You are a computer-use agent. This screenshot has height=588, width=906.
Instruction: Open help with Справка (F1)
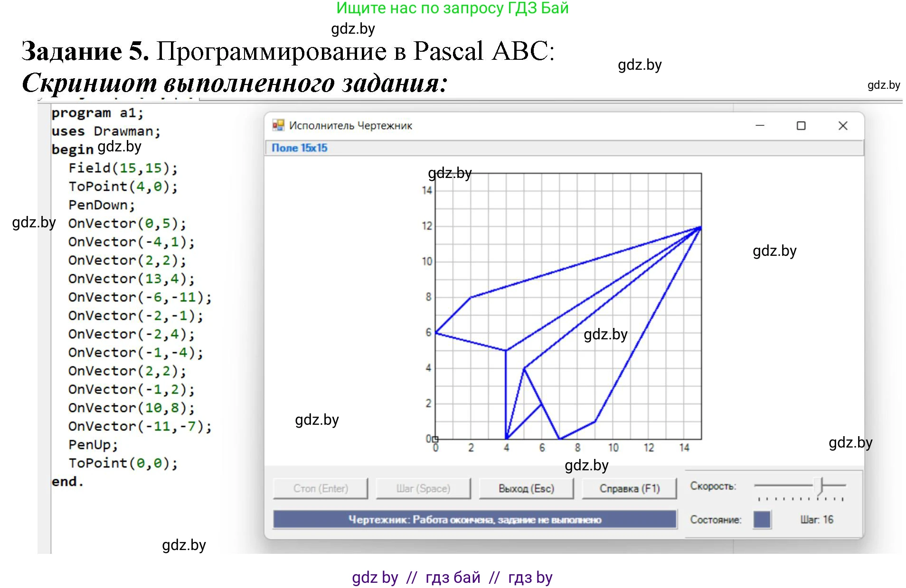(629, 488)
